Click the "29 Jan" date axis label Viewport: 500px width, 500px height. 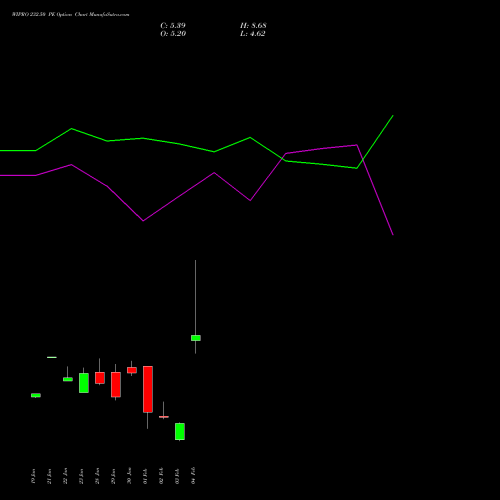coord(113,476)
